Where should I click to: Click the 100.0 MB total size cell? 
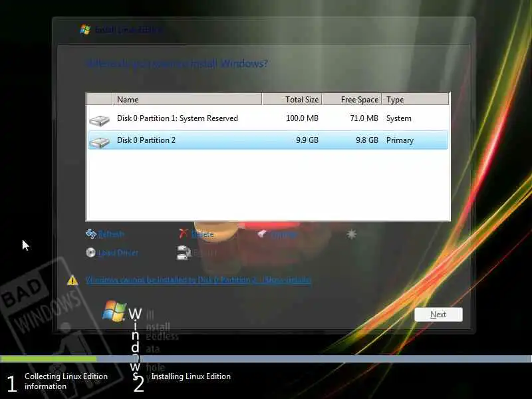click(302, 118)
